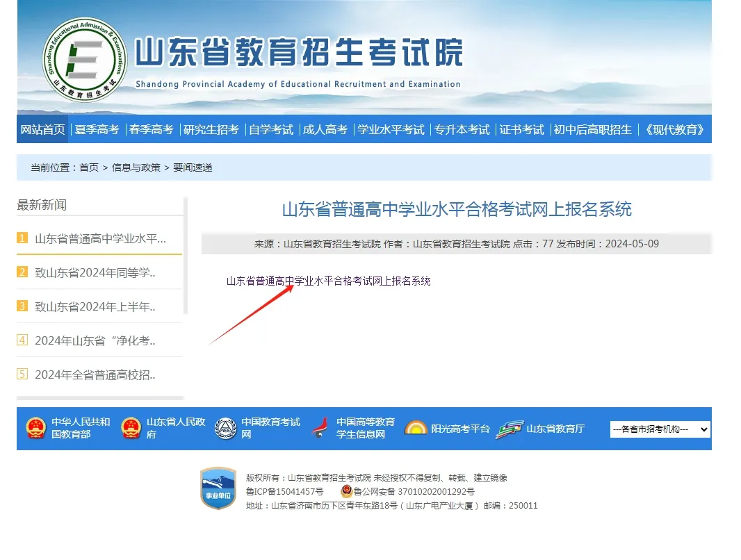The width and height of the screenshot is (741, 560).
Task: Open the article body link 山东省普通高中学业水平合格考试网上报名系统
Action: tap(328, 281)
